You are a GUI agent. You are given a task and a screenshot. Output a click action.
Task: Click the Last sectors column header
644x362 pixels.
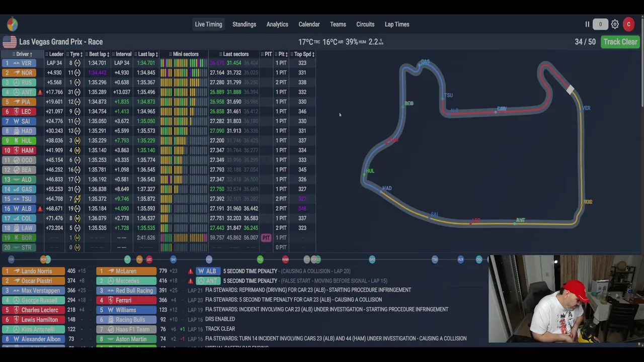click(234, 54)
